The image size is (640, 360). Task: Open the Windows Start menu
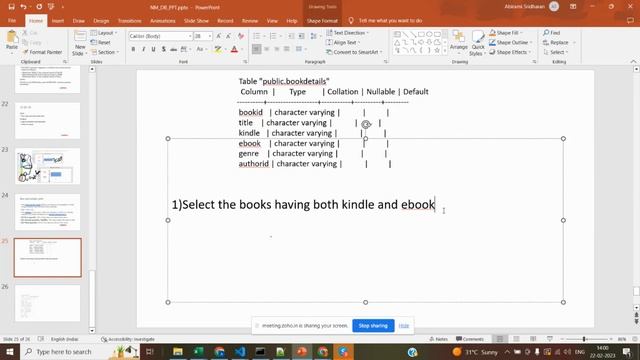[x=9, y=352]
